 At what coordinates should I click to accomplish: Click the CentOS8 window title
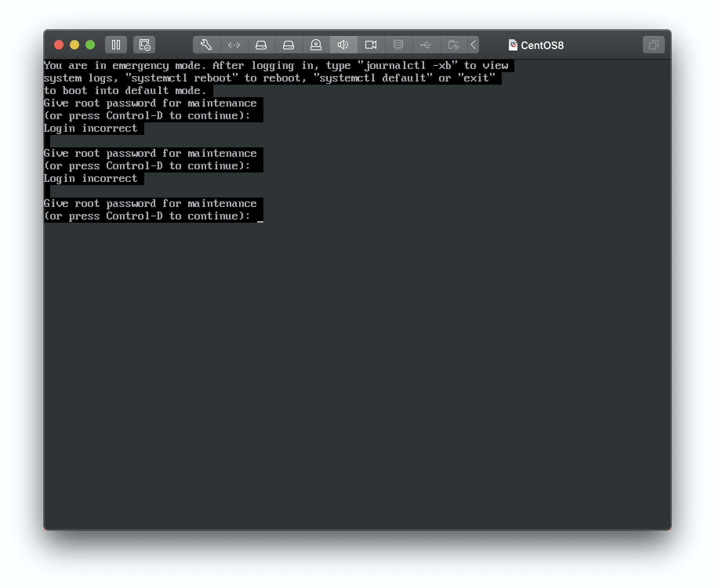(542, 45)
